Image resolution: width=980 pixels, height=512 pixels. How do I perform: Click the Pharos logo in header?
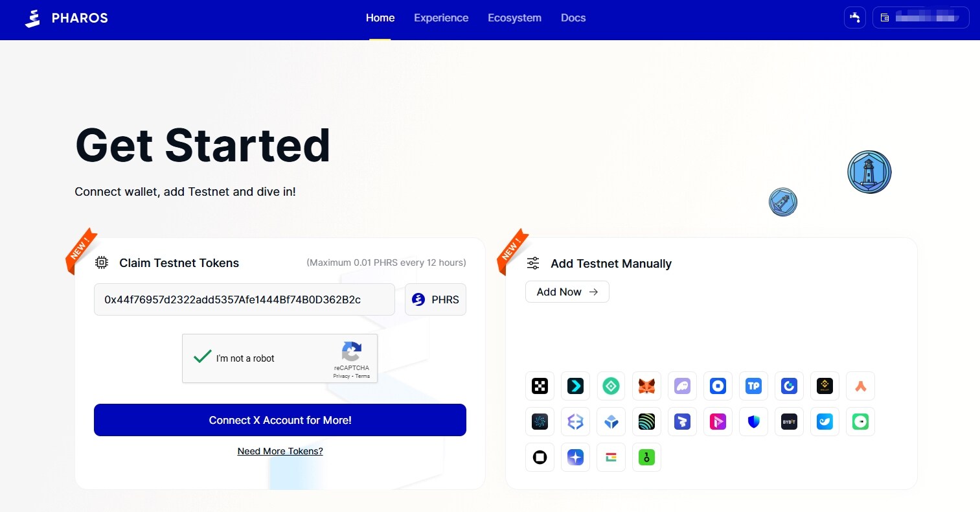(66, 18)
